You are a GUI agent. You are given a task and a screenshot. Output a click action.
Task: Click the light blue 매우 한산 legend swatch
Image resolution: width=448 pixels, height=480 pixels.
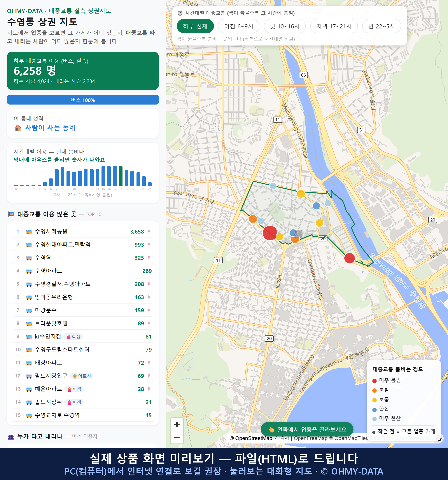click(374, 419)
